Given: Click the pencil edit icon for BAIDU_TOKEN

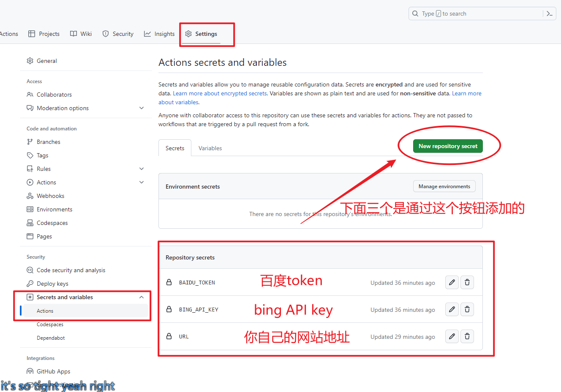Looking at the screenshot, I should pos(452,282).
